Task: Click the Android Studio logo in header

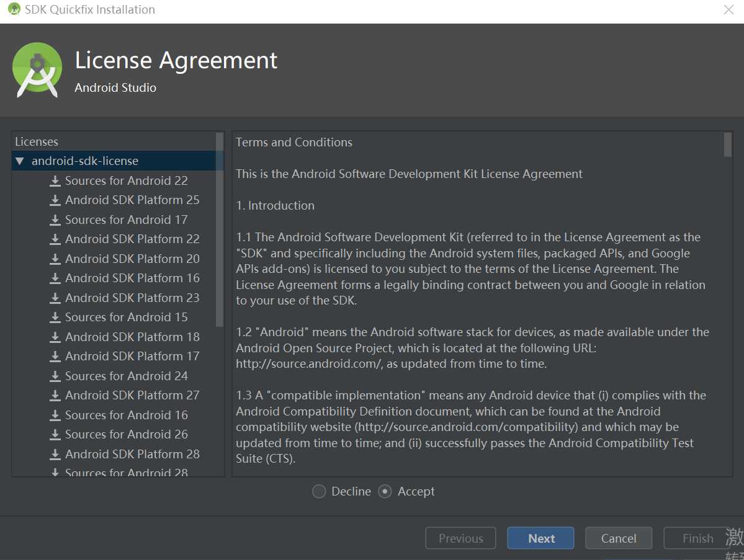Action: click(x=37, y=70)
